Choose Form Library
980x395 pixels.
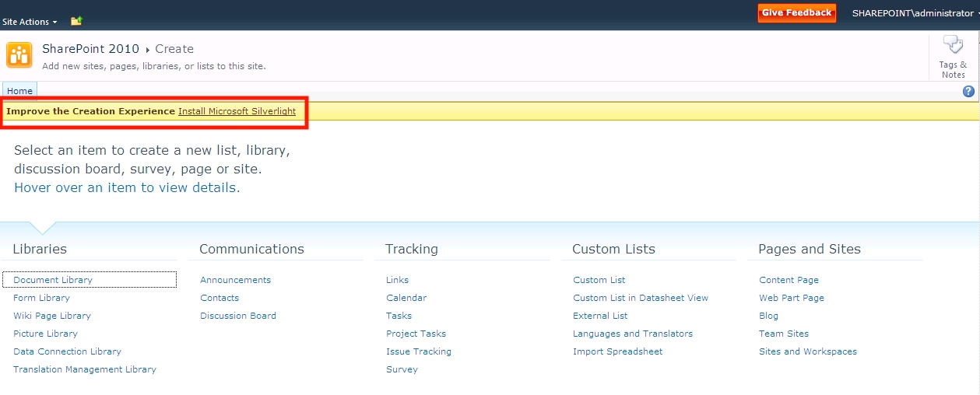pos(41,298)
